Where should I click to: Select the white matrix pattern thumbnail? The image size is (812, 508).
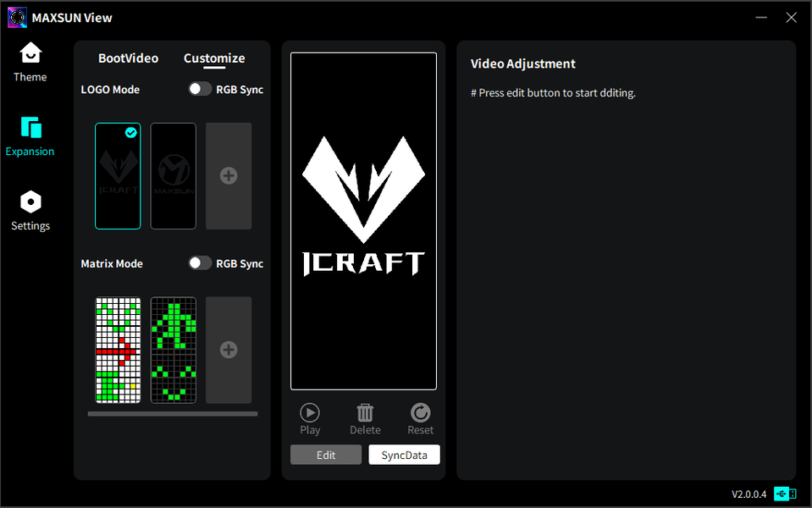pyautogui.click(x=118, y=350)
